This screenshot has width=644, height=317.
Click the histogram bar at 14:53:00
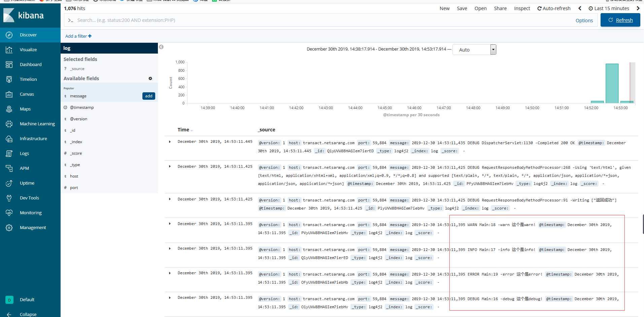[627, 102]
